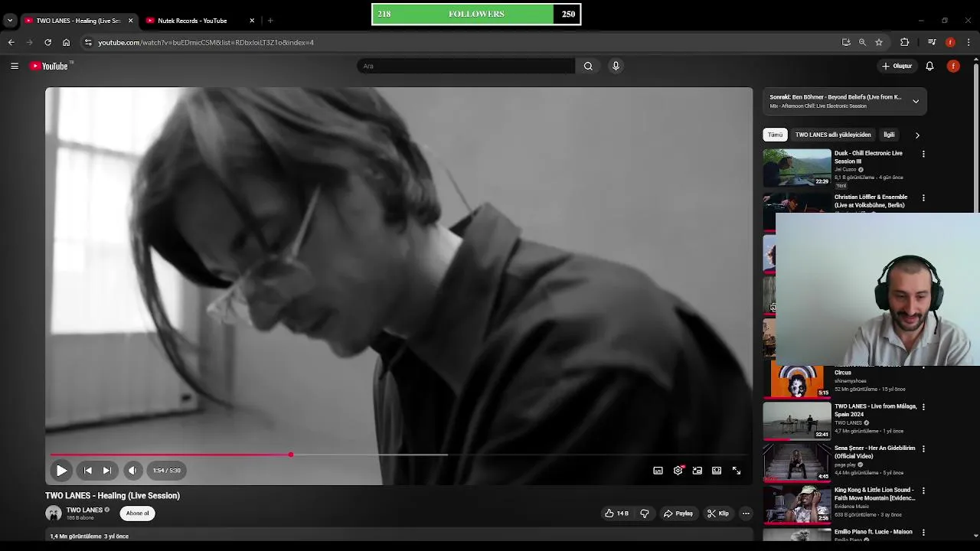Open the Oluştur create menu
The width and height of the screenshot is (980, 551).
897,66
